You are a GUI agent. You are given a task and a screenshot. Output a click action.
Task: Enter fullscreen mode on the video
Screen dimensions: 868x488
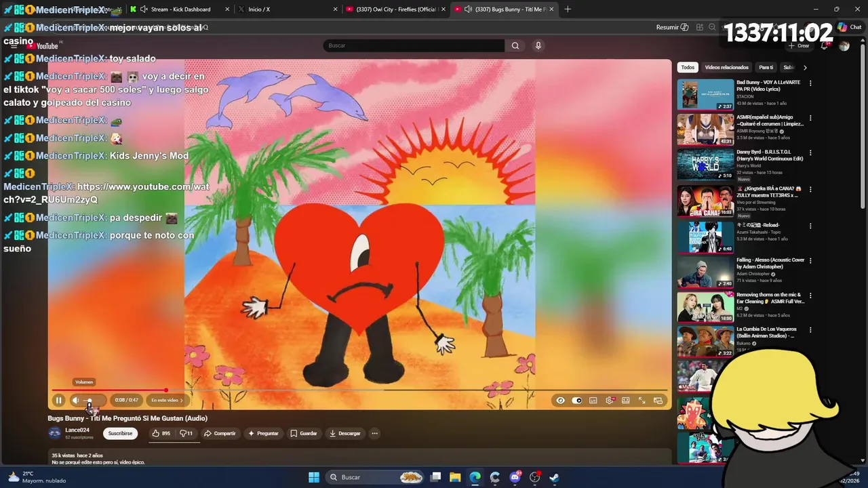[642, 401]
